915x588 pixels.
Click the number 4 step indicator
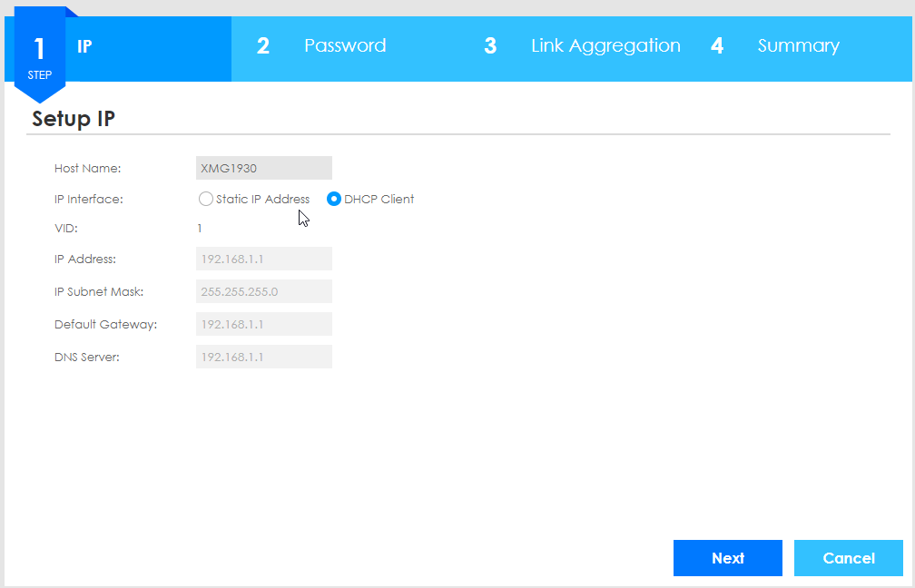(x=717, y=46)
